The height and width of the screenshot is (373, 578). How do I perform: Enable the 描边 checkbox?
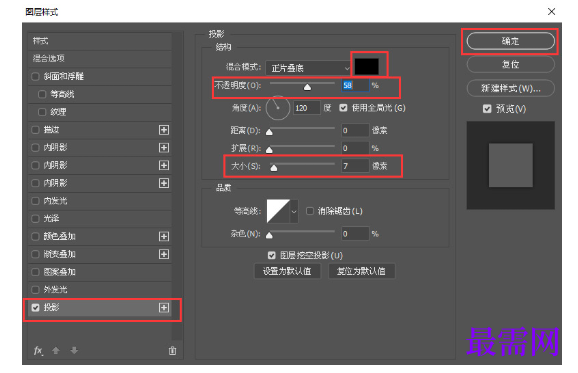click(35, 130)
